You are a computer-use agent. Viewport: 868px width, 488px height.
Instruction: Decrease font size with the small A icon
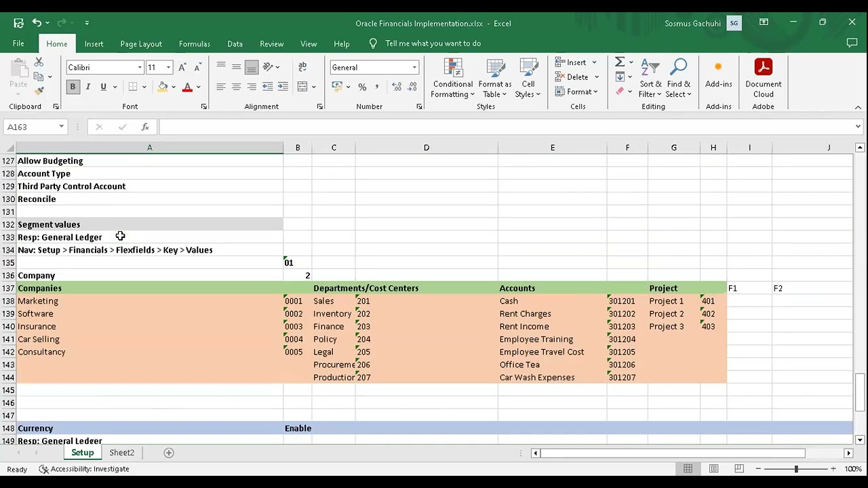(197, 67)
